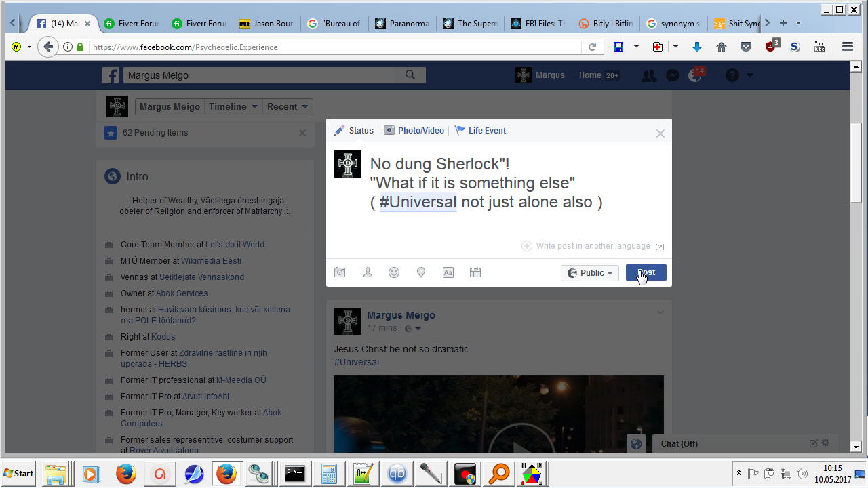Image resolution: width=868 pixels, height=488 pixels.
Task: Click the calendar grid icon in composer
Action: point(475,272)
